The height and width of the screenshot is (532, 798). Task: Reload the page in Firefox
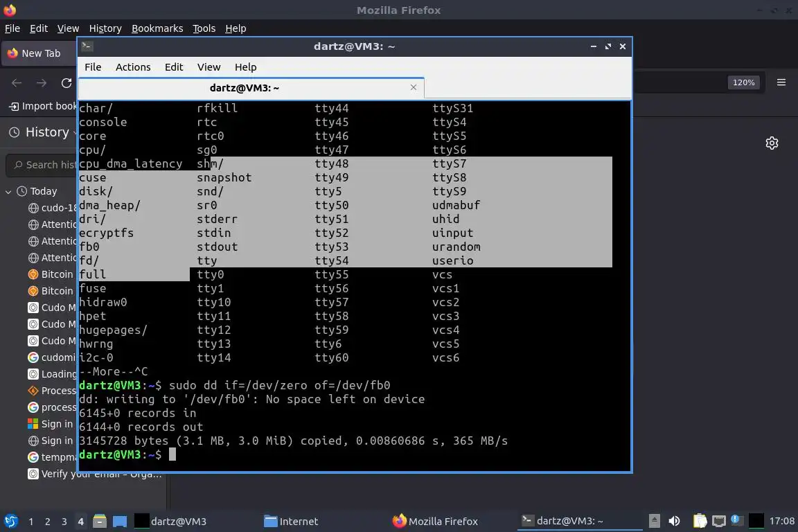[66, 83]
